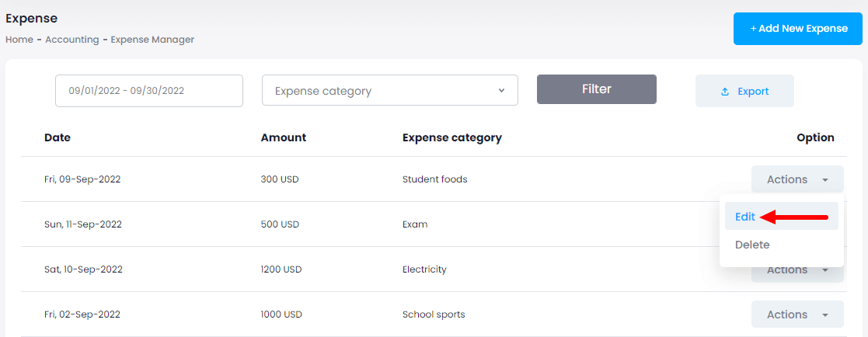Select the Exam expense row
Viewport: 868px width, 337px height.
415,224
